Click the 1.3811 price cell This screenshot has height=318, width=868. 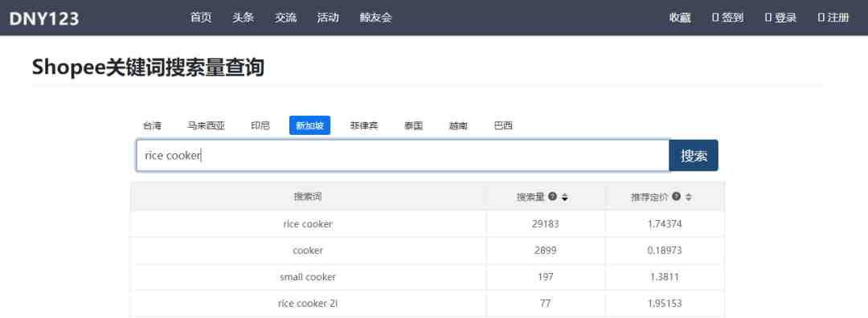point(665,277)
